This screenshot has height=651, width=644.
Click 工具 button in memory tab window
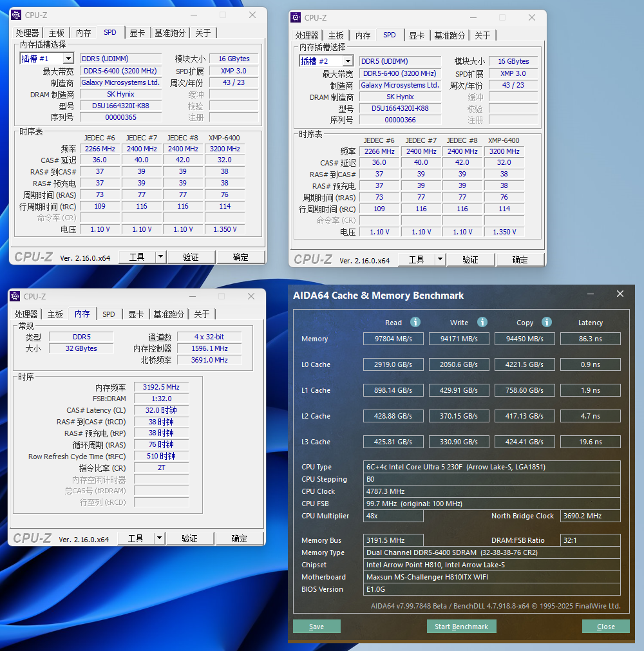point(136,538)
